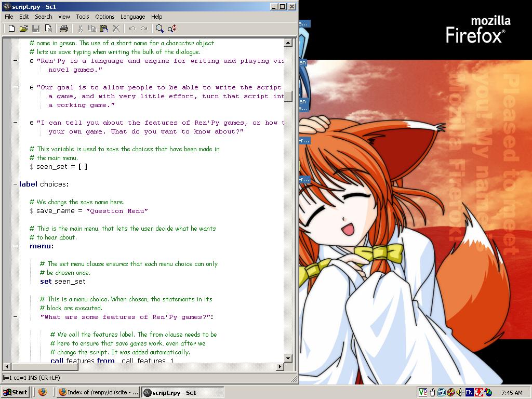Cut the selection with the scissors icon
The image size is (532, 399).
(80, 29)
